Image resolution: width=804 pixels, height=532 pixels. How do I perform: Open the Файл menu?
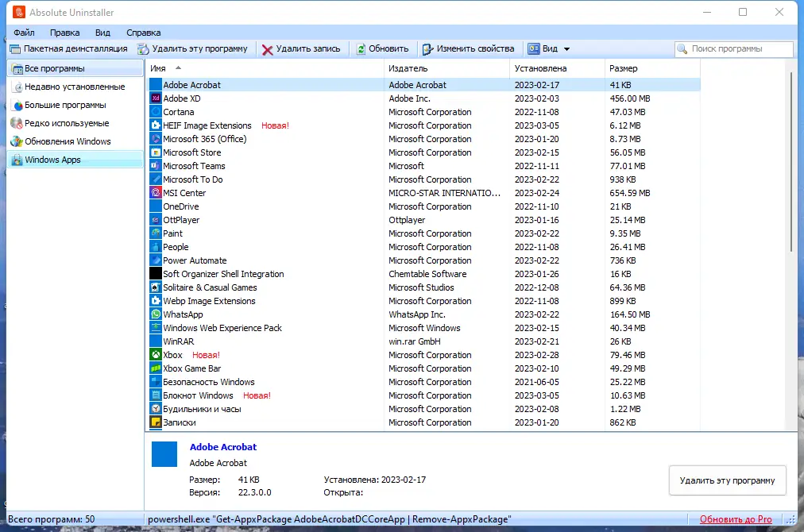(x=24, y=33)
